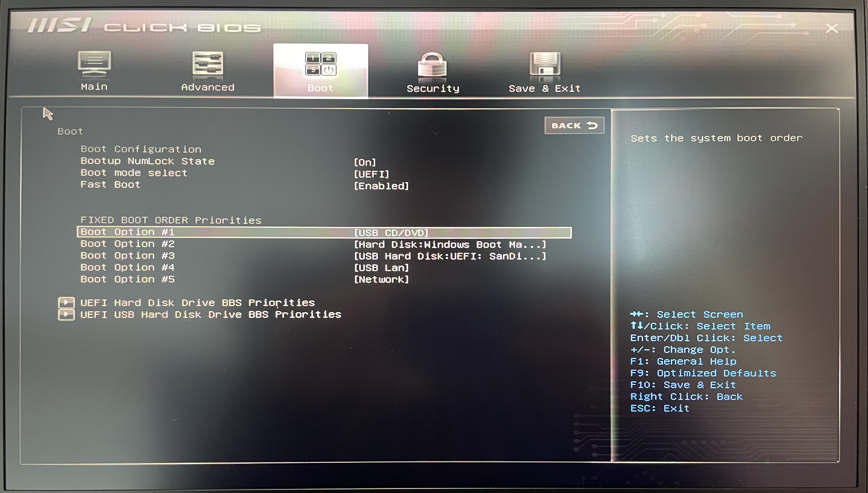Click the Security padlock icon
This screenshot has height=493, width=868.
click(432, 64)
